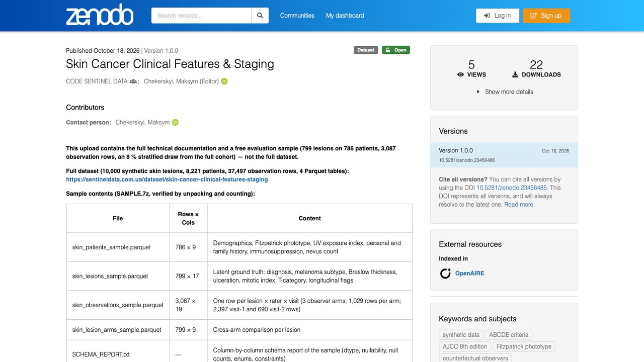Click the 799 × 17 table cell
This screenshot has width=644, height=362.
coord(189,276)
